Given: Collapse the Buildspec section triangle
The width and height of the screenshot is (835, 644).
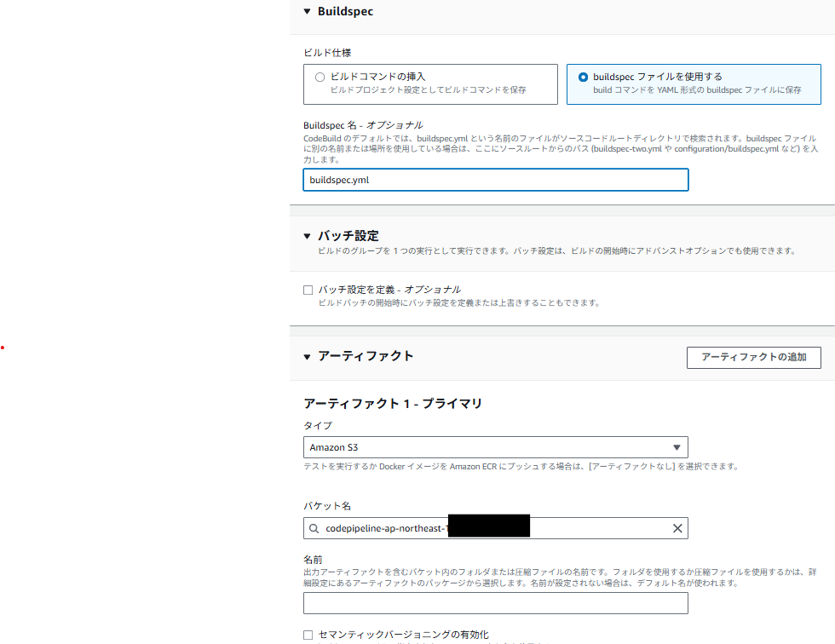Looking at the screenshot, I should click(307, 12).
